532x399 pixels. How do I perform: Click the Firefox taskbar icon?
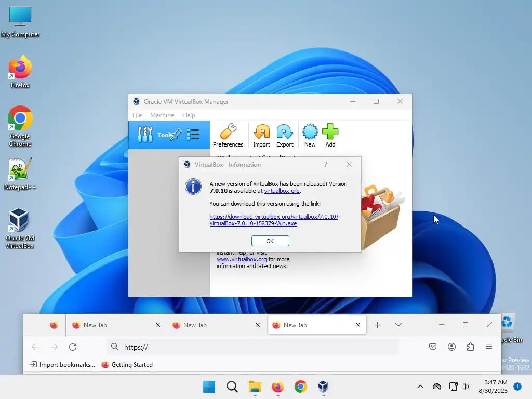pos(277,387)
